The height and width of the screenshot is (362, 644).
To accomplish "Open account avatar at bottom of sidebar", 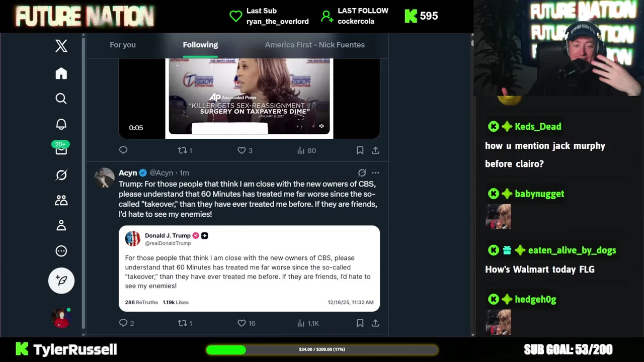I will point(61,318).
